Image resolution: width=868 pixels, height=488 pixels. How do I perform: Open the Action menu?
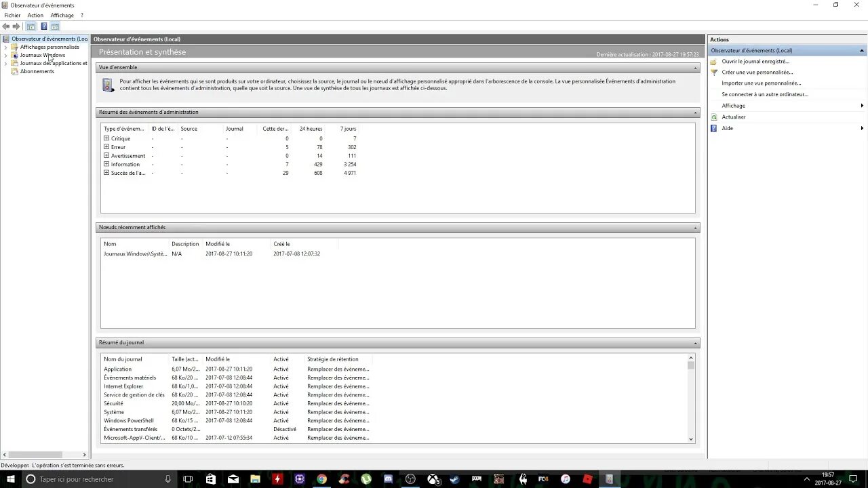[x=35, y=15]
